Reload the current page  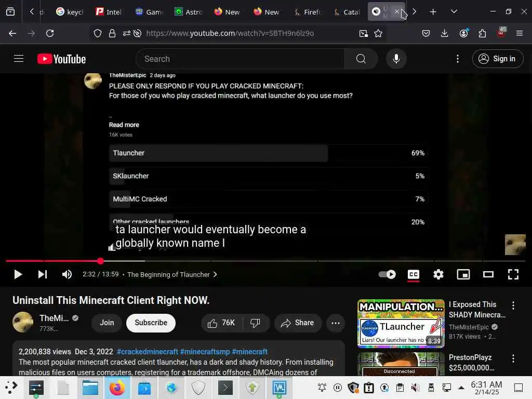50,33
